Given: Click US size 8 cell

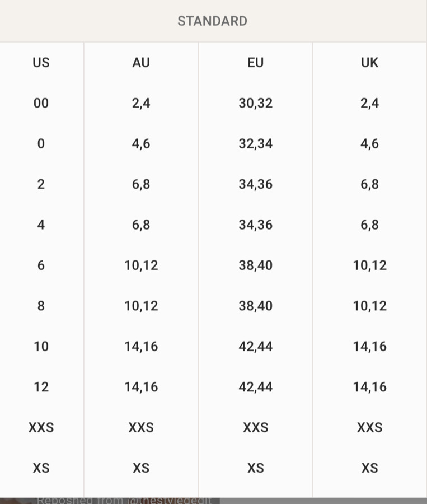Looking at the screenshot, I should tap(41, 306).
